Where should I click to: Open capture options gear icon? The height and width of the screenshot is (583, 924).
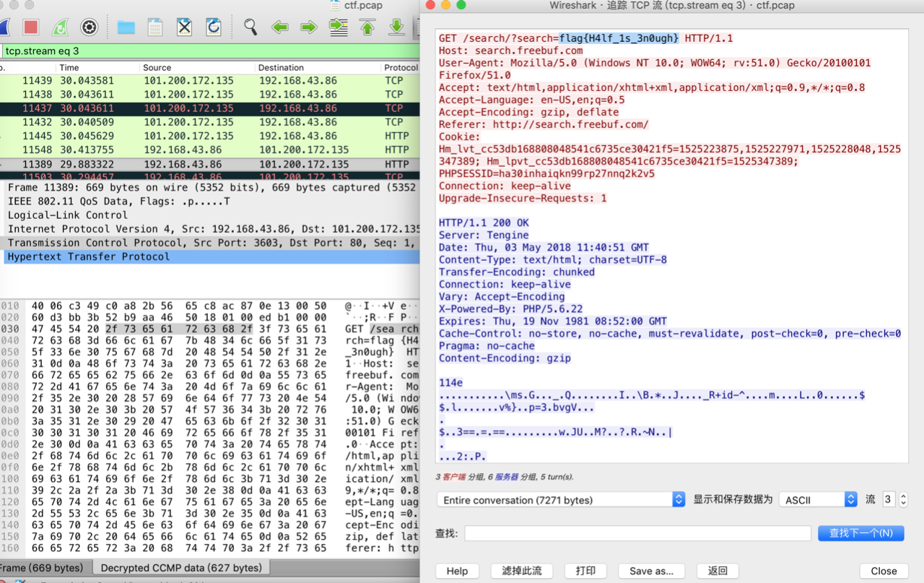pyautogui.click(x=90, y=27)
